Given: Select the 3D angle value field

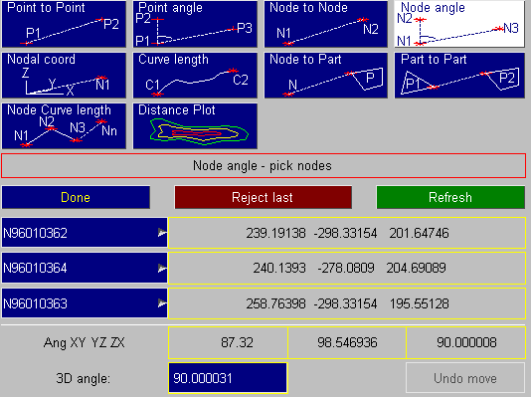Looking at the screenshot, I should (228, 378).
